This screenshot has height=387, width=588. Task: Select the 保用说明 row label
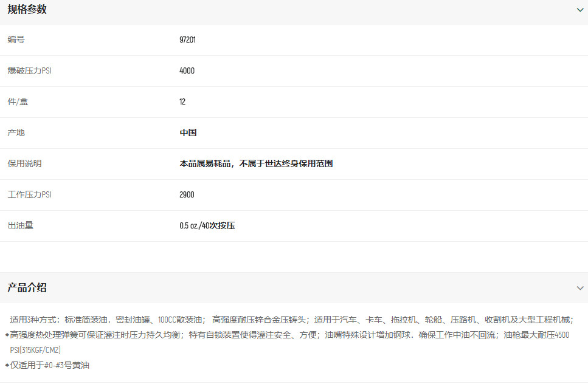tap(24, 164)
